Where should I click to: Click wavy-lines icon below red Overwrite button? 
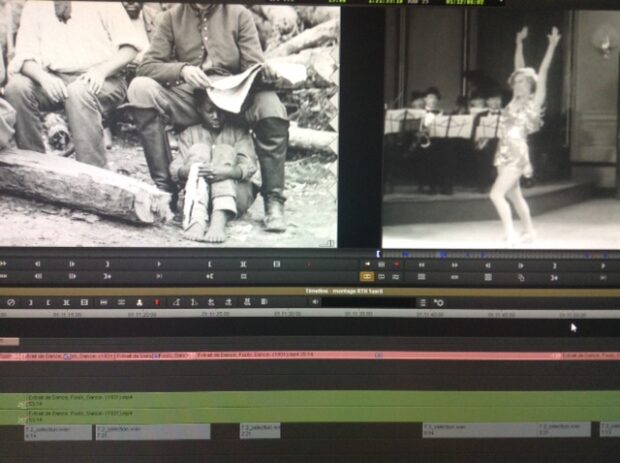coord(396,277)
